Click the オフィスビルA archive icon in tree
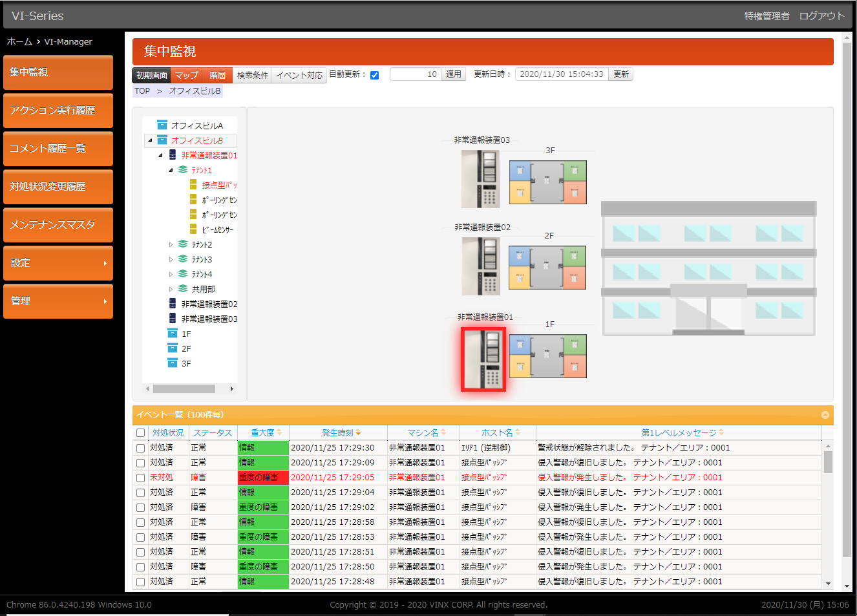The height and width of the screenshot is (616, 857). [x=162, y=125]
